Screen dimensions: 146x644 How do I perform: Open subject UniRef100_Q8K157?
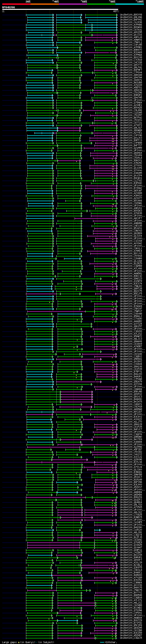[x=131, y=326]
